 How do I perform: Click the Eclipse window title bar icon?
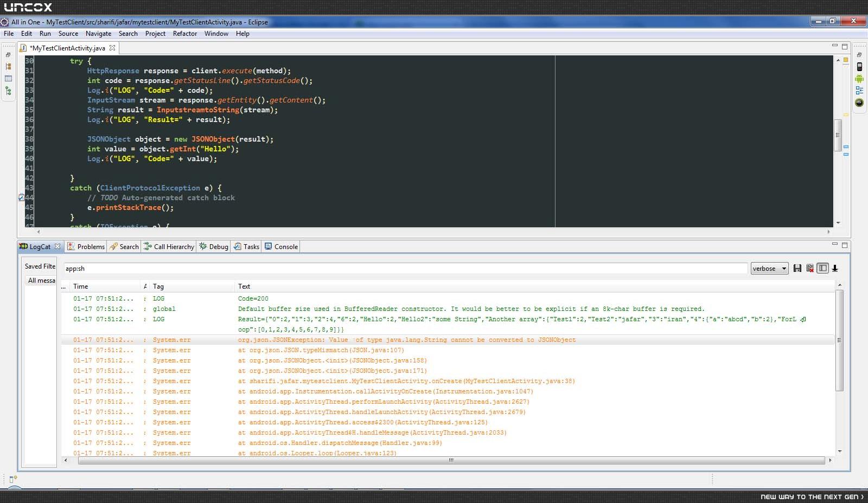tap(5, 22)
